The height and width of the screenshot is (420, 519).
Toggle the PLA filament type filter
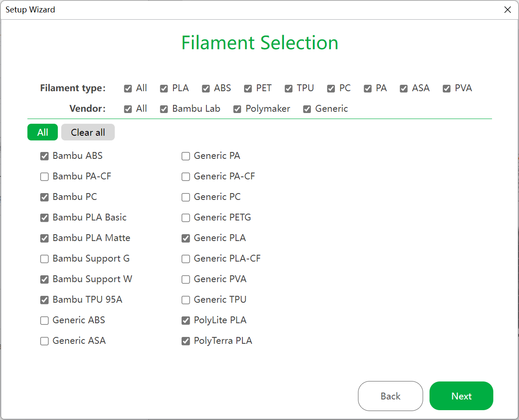tap(164, 89)
